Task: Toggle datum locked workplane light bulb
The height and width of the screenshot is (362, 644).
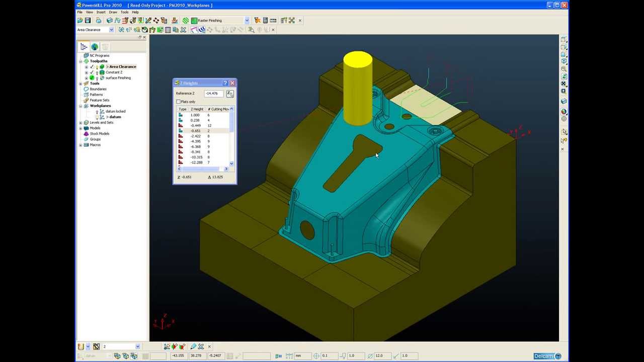Action: tap(97, 111)
